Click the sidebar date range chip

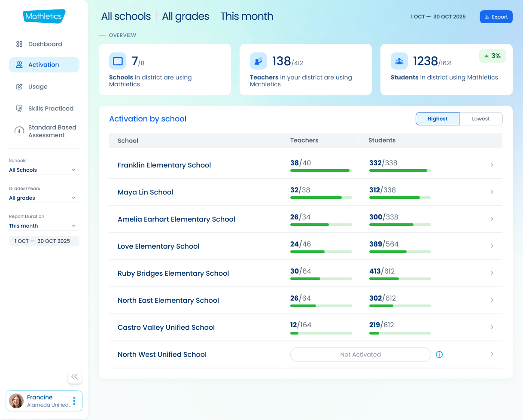tap(44, 241)
